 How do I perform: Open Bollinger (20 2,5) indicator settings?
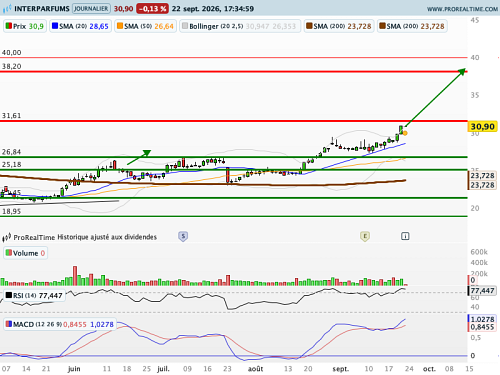(x=240, y=26)
